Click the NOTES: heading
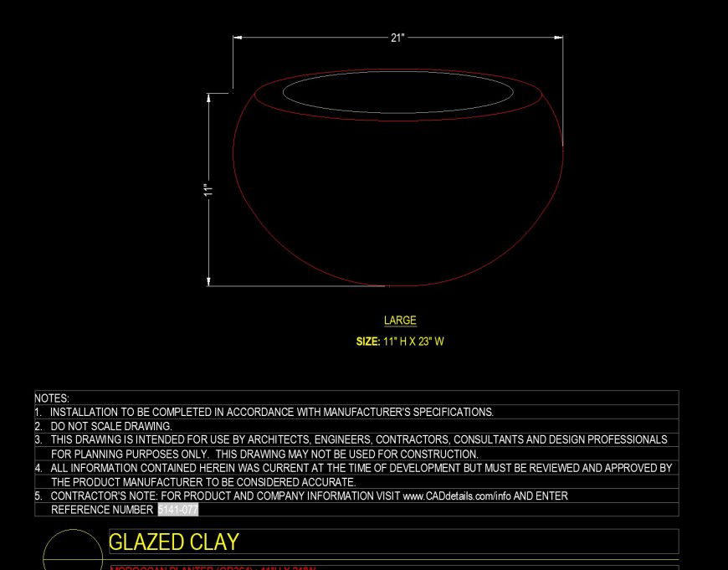The image size is (728, 570). point(52,398)
